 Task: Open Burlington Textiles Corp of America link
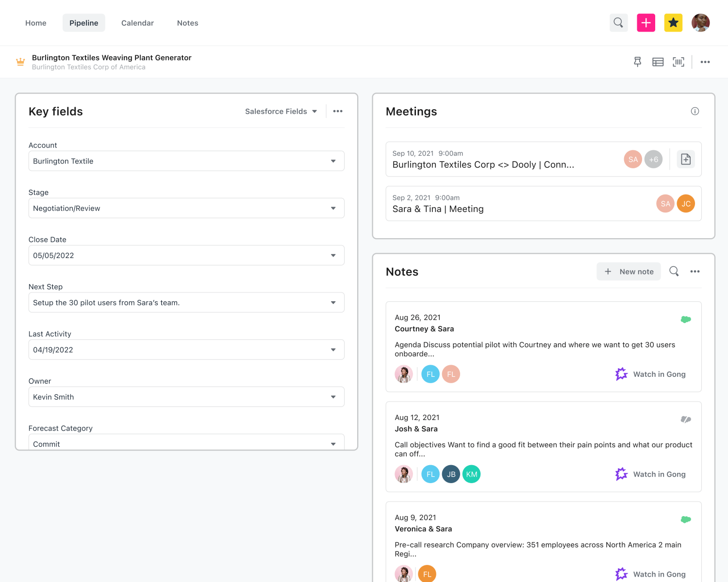coord(89,67)
